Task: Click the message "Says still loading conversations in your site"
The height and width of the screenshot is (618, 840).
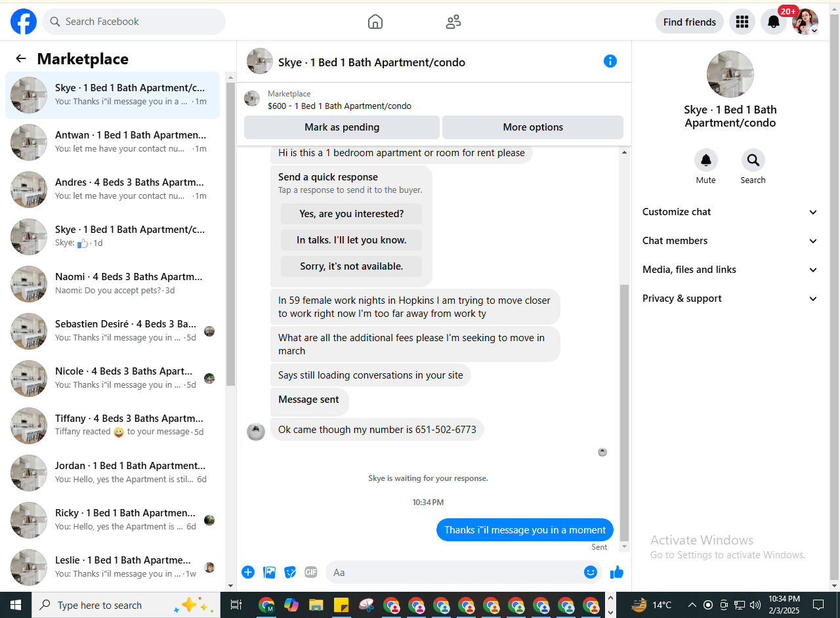Action: pos(371,375)
